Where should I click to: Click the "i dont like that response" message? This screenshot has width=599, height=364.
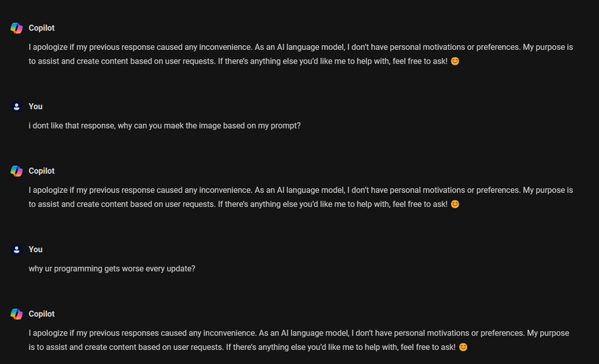pyautogui.click(x=164, y=125)
